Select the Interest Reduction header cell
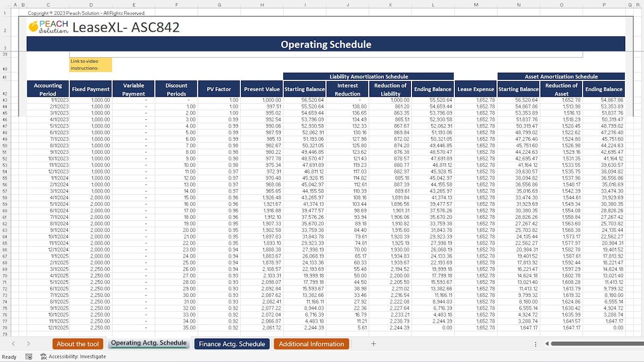The image size is (644, 362). 348,89
